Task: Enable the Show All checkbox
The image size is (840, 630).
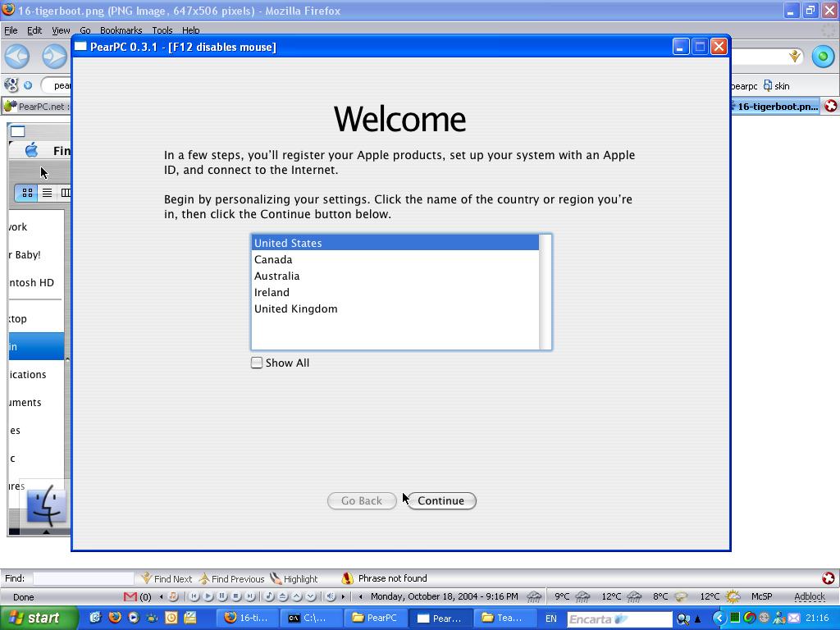Action: click(257, 363)
